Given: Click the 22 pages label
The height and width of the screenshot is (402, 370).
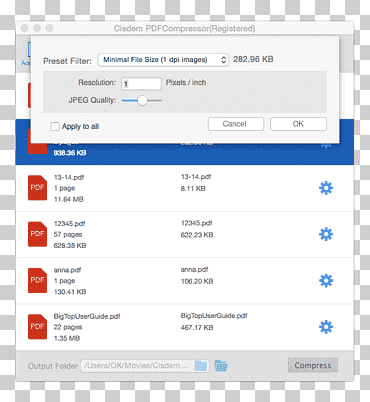Looking at the screenshot, I should tap(68, 327).
